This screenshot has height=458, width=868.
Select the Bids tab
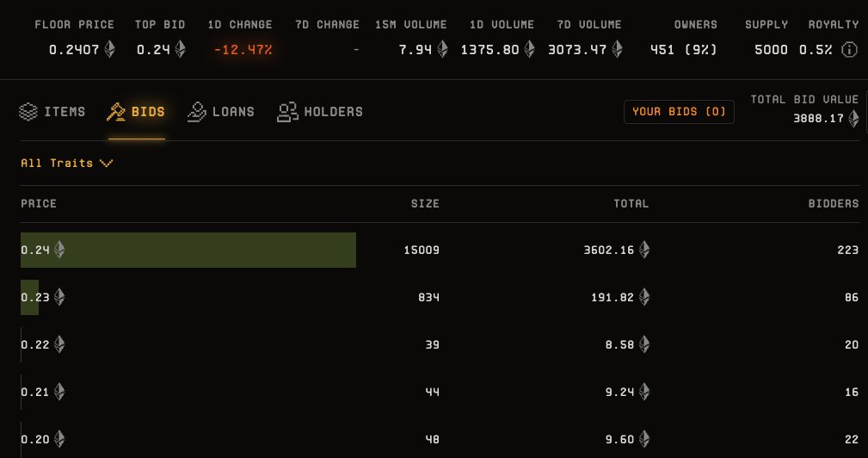(136, 112)
